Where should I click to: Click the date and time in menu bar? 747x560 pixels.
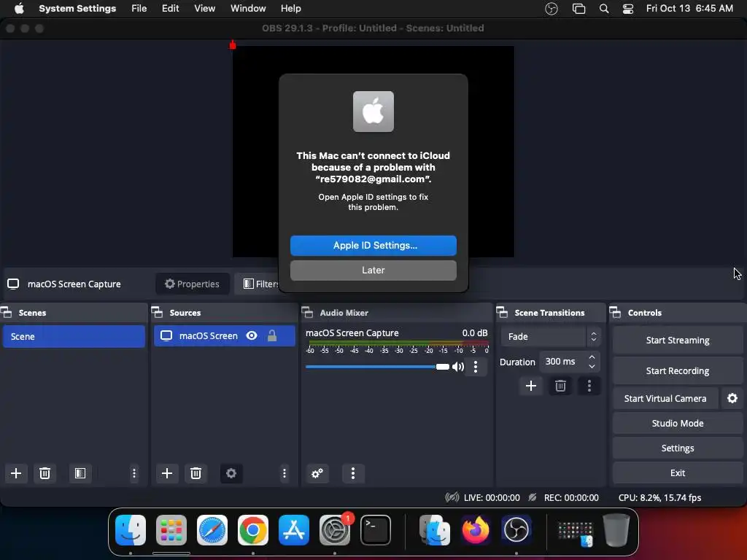pyautogui.click(x=689, y=9)
